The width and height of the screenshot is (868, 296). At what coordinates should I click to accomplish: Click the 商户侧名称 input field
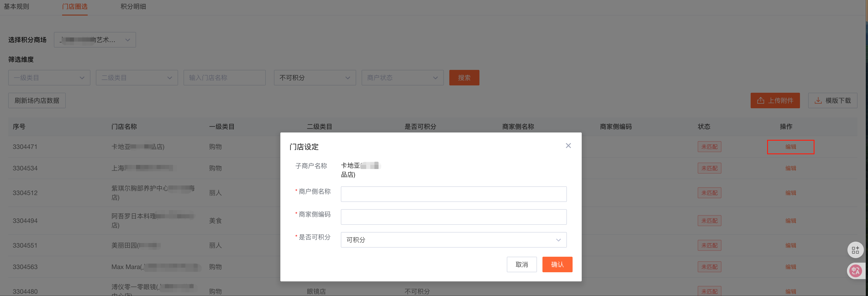click(453, 194)
